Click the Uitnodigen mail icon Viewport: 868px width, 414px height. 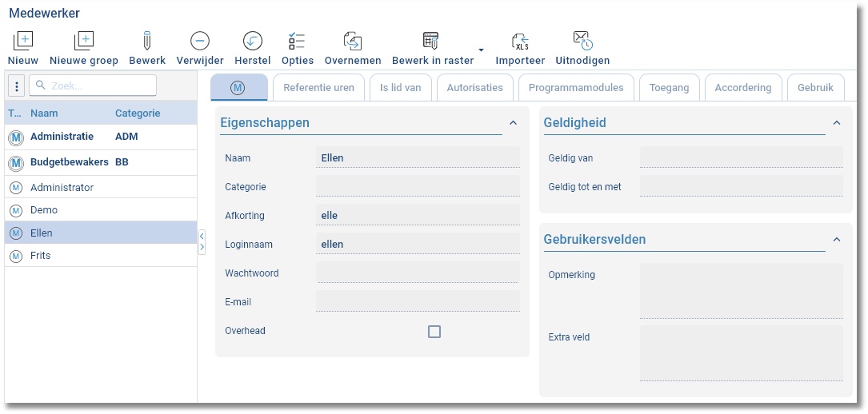[x=582, y=41]
